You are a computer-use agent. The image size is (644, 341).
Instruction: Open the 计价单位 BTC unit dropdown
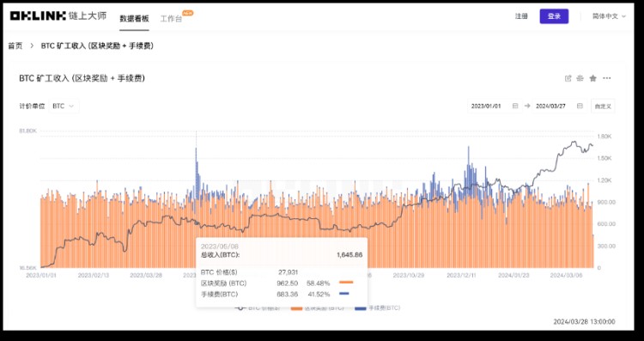click(64, 106)
